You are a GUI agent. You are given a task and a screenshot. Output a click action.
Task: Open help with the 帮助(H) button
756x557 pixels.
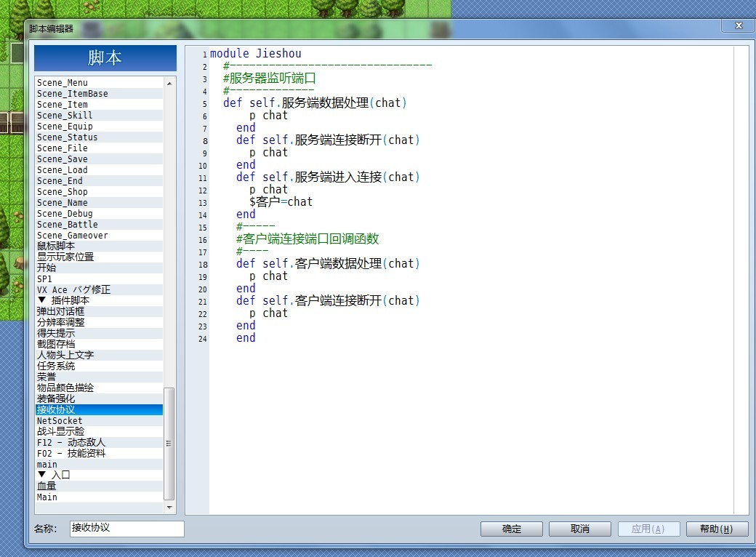(717, 529)
